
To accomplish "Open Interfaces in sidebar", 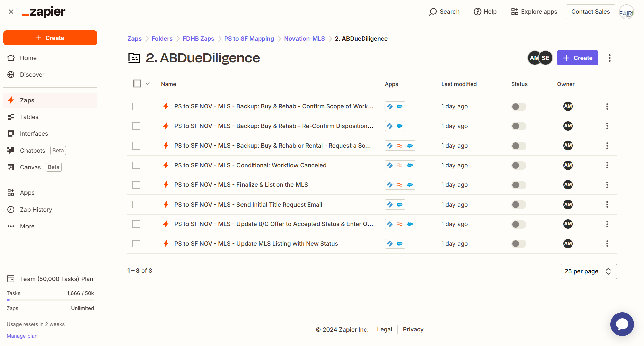I will pyautogui.click(x=50, y=134).
